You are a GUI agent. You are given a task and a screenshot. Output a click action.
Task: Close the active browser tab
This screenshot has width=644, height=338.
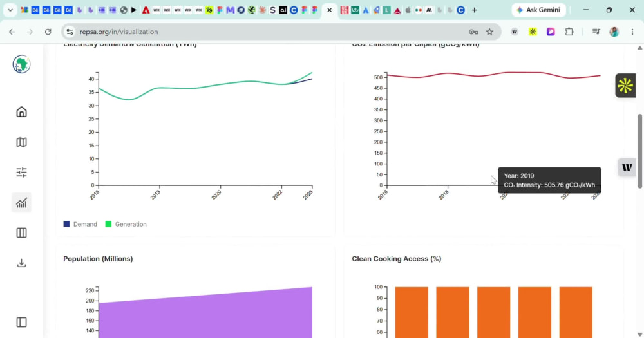point(329,10)
